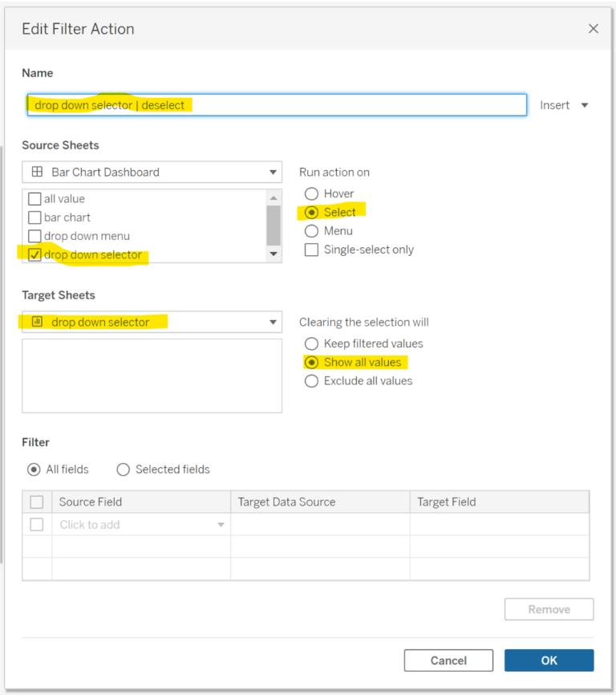Switch filter to Selected fields

[x=124, y=469]
